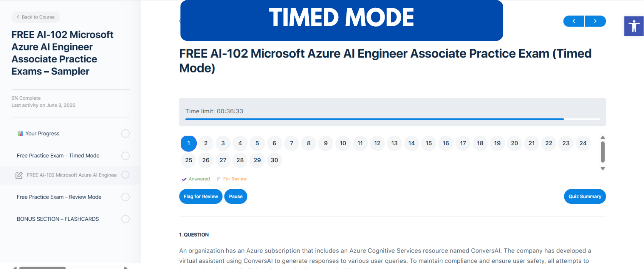644x269 pixels.
Task: Mark the BONUS SECTION – FLASHCARDS circle complete
Action: [x=125, y=219]
